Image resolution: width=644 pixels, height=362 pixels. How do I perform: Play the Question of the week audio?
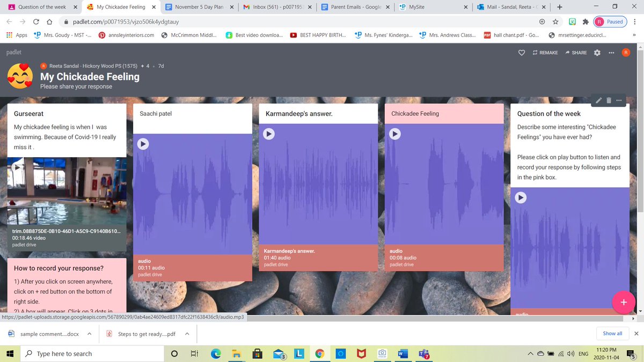(x=521, y=197)
